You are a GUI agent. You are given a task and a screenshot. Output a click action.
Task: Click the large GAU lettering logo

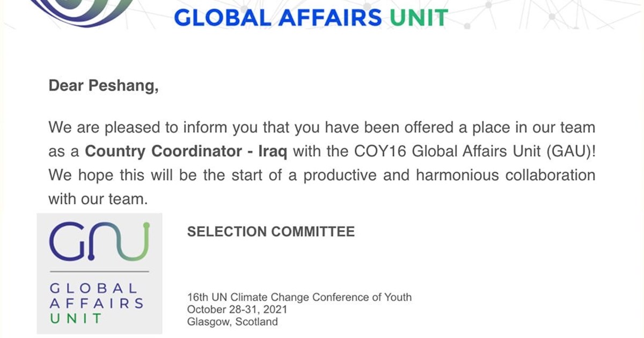tap(99, 240)
